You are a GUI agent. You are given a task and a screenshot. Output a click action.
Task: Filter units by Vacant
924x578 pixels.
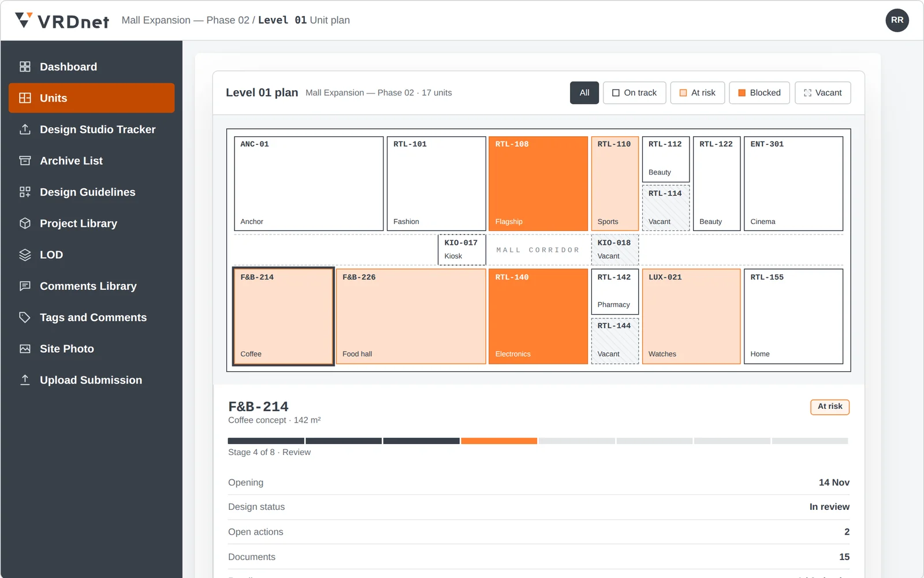click(x=822, y=93)
